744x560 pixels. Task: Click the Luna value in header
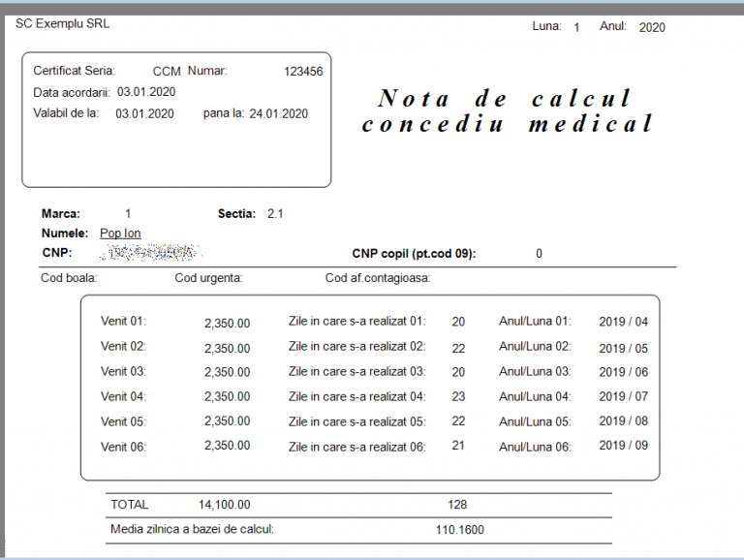(576, 28)
